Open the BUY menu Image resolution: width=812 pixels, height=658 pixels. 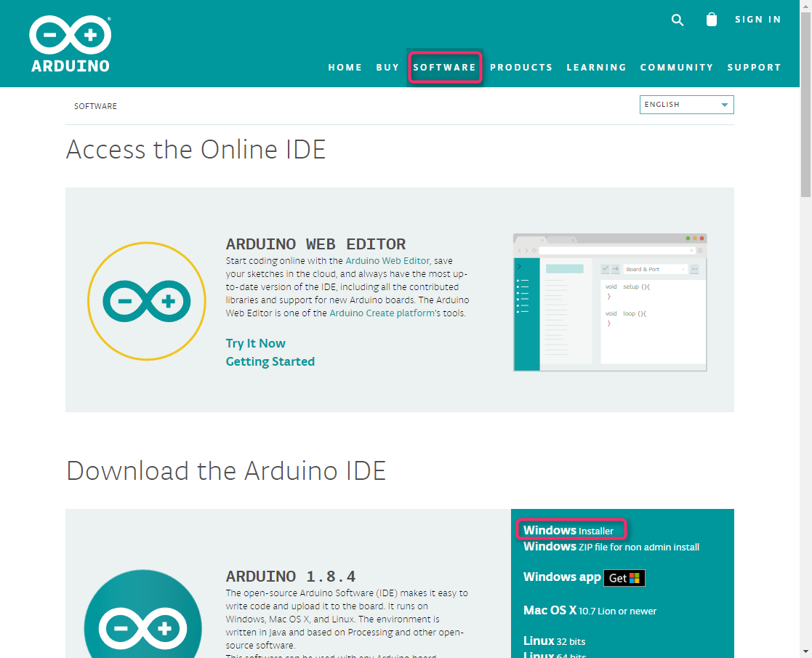387,68
